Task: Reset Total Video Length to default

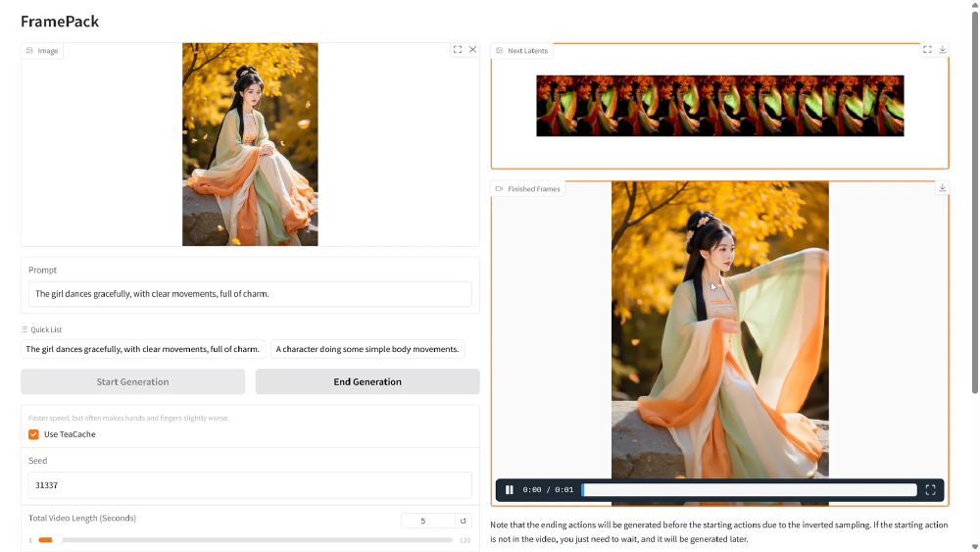Action: [464, 521]
